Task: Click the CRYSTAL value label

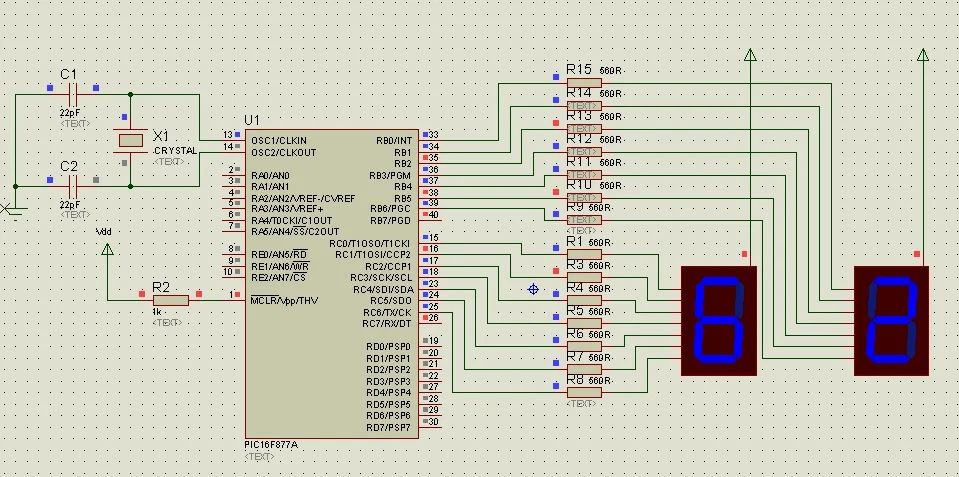Action: coord(176,151)
